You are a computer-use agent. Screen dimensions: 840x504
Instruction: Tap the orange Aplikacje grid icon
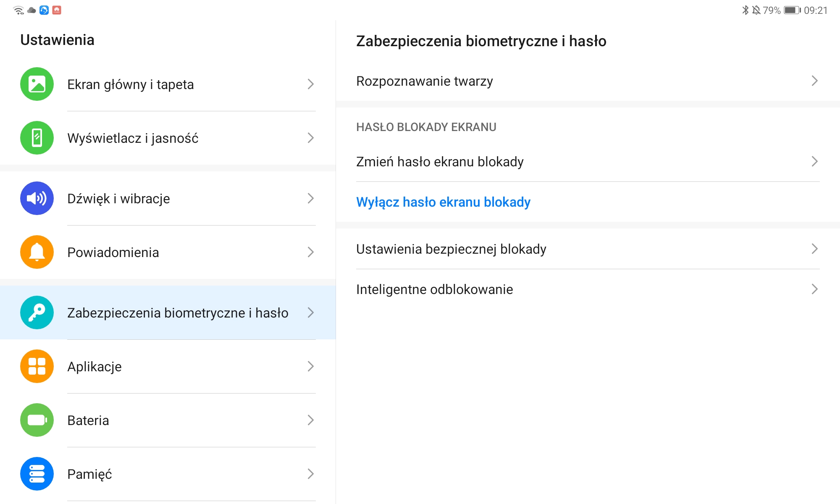37,366
